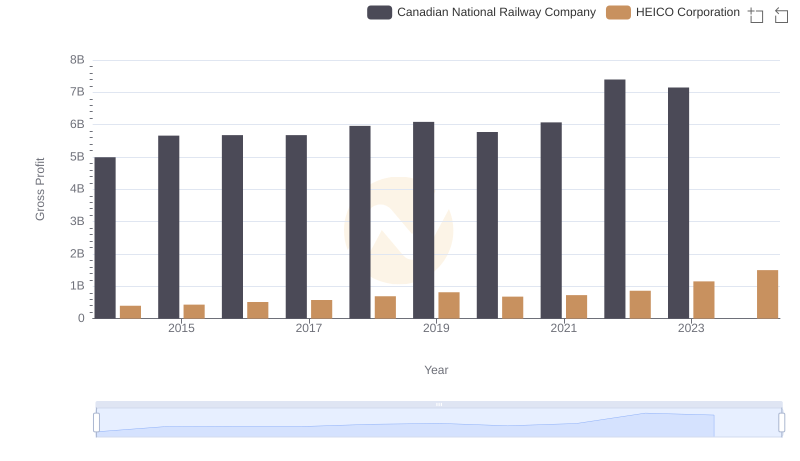Viewport: 800px width, 461px height.
Task: Click the 1B y-axis label
Action: point(77,286)
